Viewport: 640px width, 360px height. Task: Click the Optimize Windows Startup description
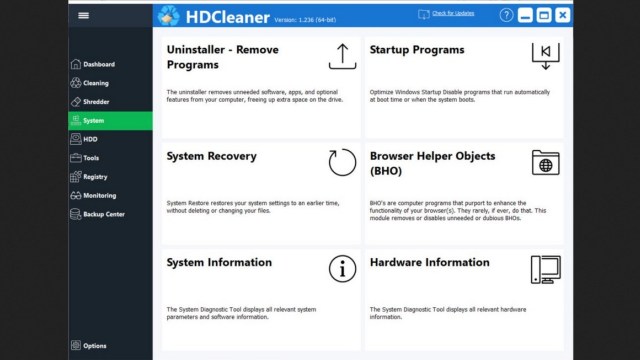tap(460, 96)
